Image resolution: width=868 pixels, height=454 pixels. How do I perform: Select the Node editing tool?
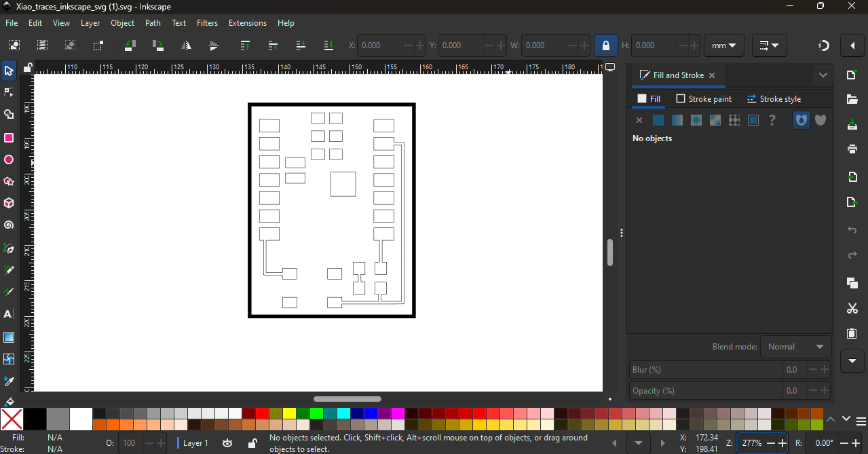tap(9, 92)
